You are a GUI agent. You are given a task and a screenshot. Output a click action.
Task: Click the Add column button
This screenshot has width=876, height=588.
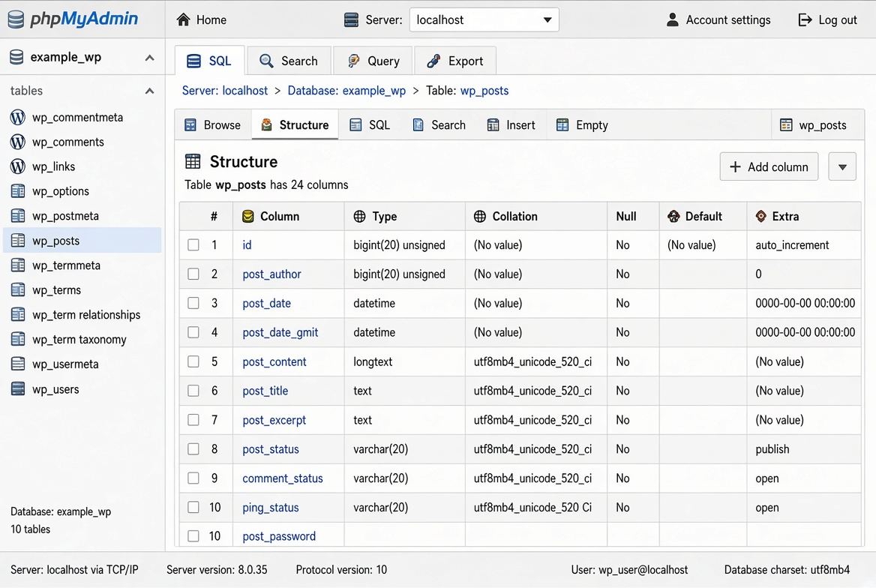[769, 166]
